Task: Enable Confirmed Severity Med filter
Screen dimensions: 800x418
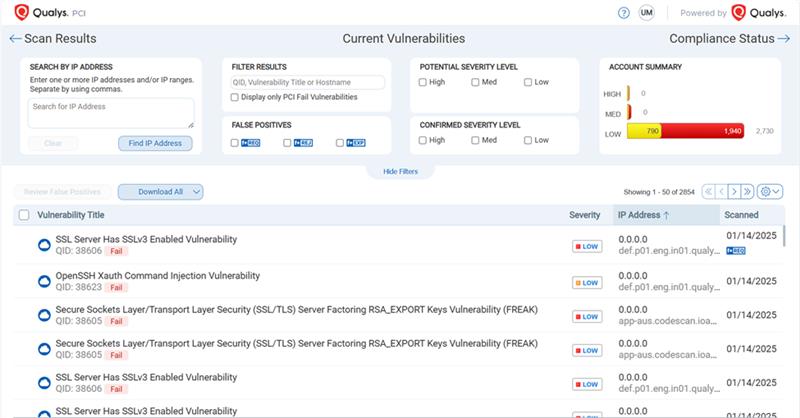Action: click(x=475, y=140)
